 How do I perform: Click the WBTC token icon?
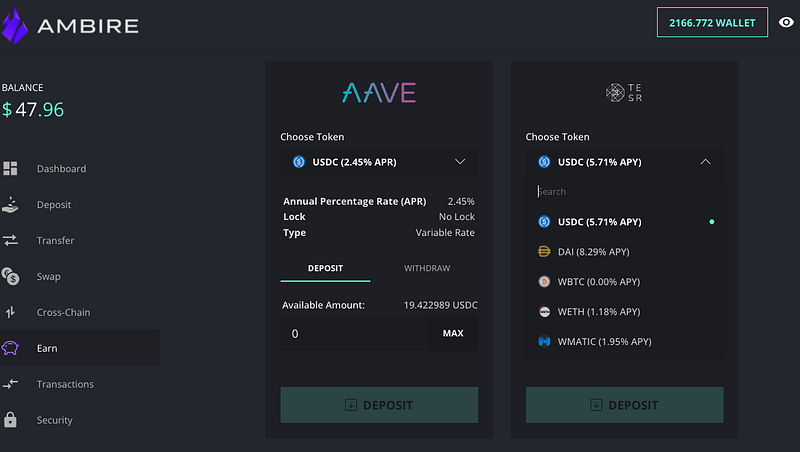tap(544, 282)
